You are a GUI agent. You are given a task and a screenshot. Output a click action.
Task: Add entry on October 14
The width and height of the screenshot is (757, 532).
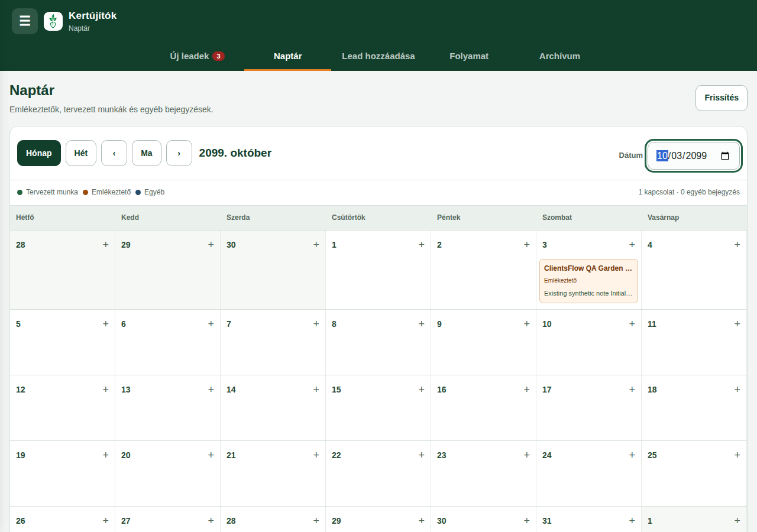pyautogui.click(x=316, y=389)
